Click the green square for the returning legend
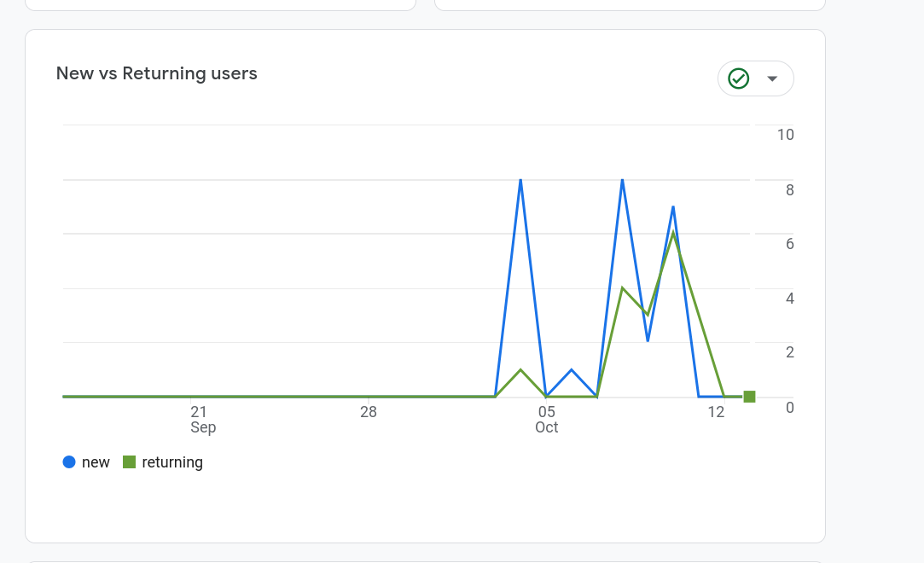This screenshot has width=924, height=563. (x=130, y=462)
